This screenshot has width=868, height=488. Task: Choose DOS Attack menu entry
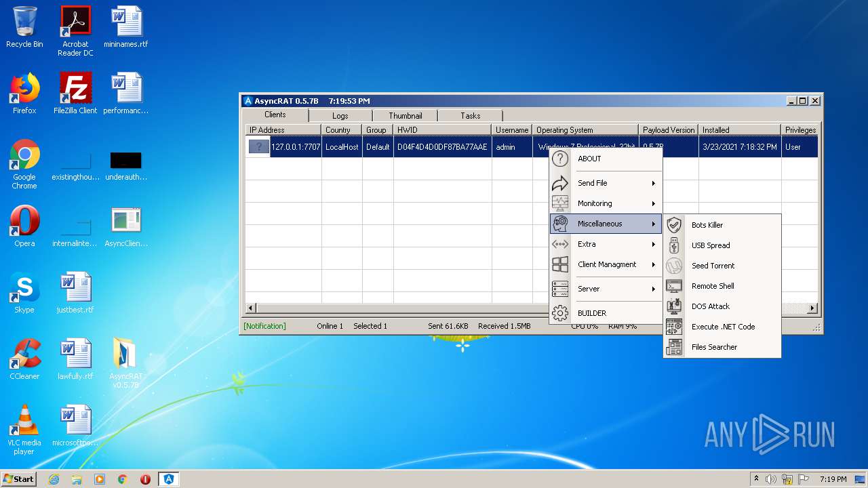tap(722, 306)
